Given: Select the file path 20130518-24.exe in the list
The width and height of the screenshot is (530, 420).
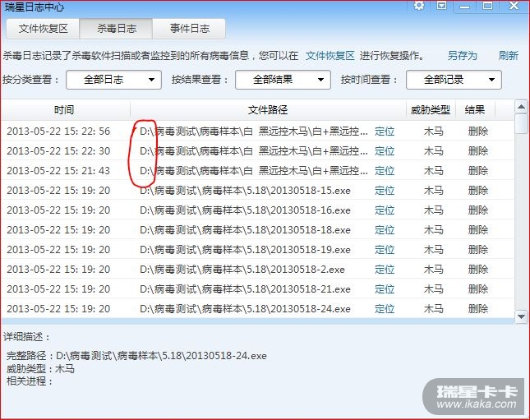Looking at the screenshot, I should coord(245,309).
